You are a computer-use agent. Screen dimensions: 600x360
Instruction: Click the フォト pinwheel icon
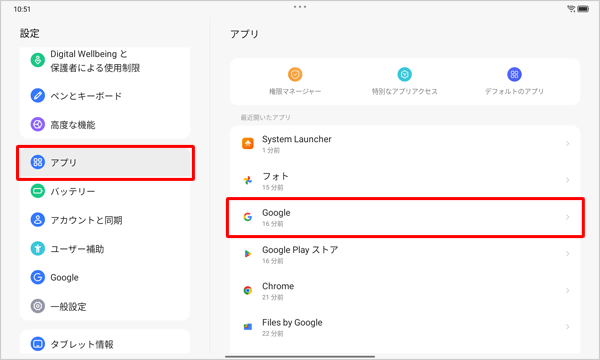point(248,180)
